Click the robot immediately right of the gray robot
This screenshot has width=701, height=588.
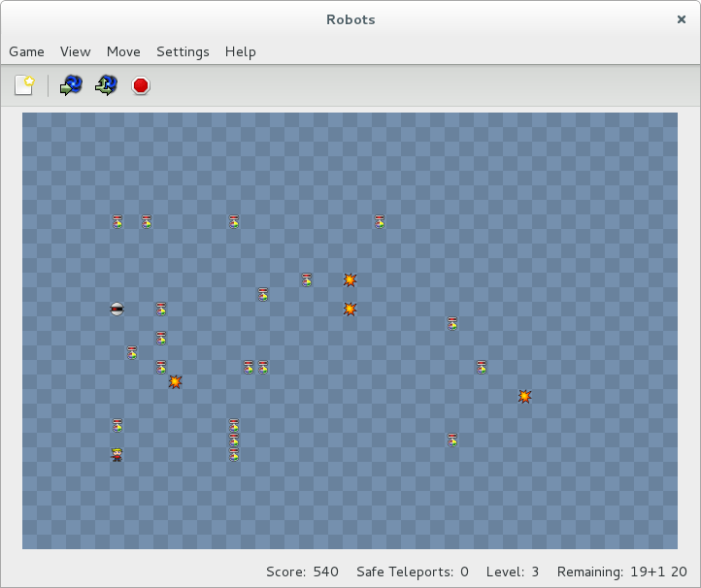point(161,310)
